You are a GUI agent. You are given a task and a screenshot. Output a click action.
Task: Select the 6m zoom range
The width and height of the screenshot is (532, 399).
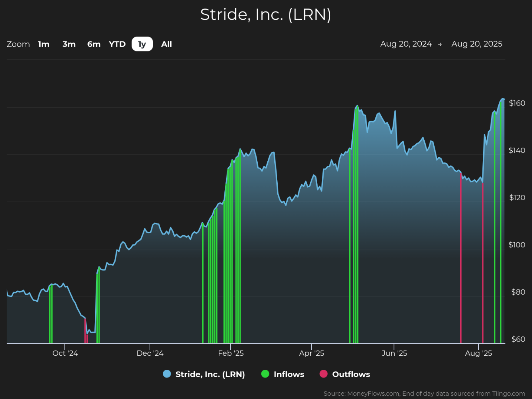pos(94,44)
